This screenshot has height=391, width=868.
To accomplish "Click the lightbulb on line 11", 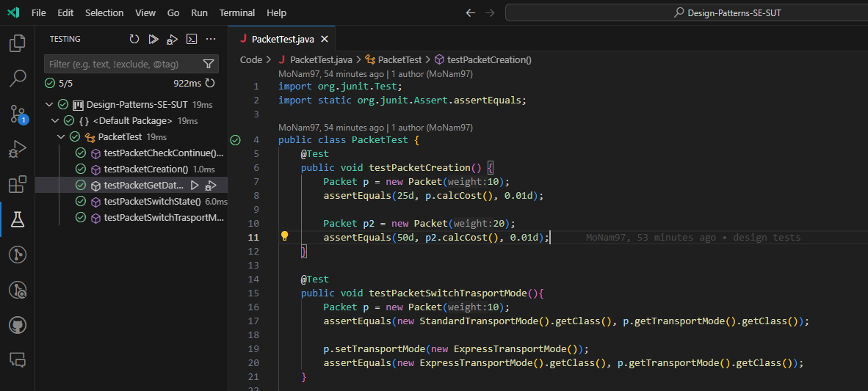I will point(284,237).
